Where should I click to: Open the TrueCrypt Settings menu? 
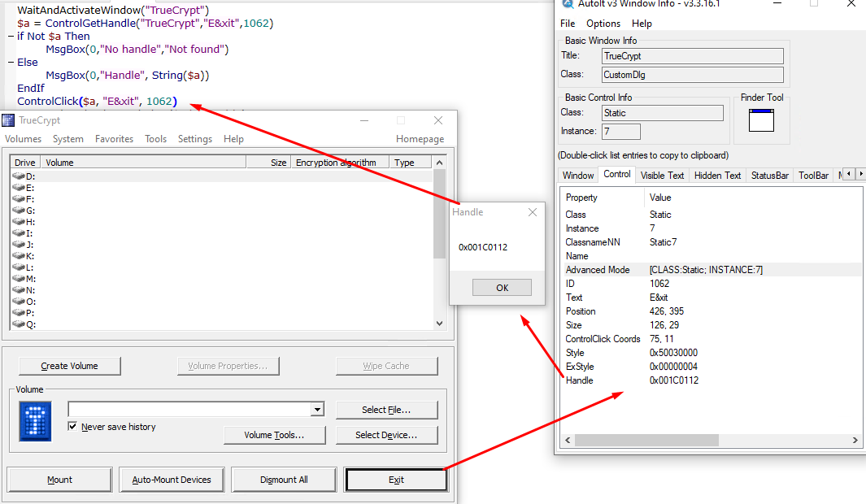coord(195,139)
